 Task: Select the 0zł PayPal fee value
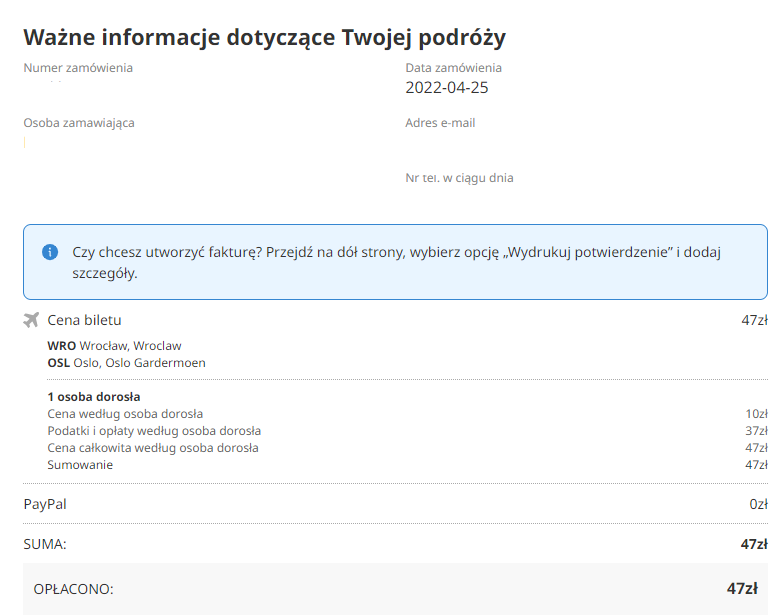(x=759, y=504)
